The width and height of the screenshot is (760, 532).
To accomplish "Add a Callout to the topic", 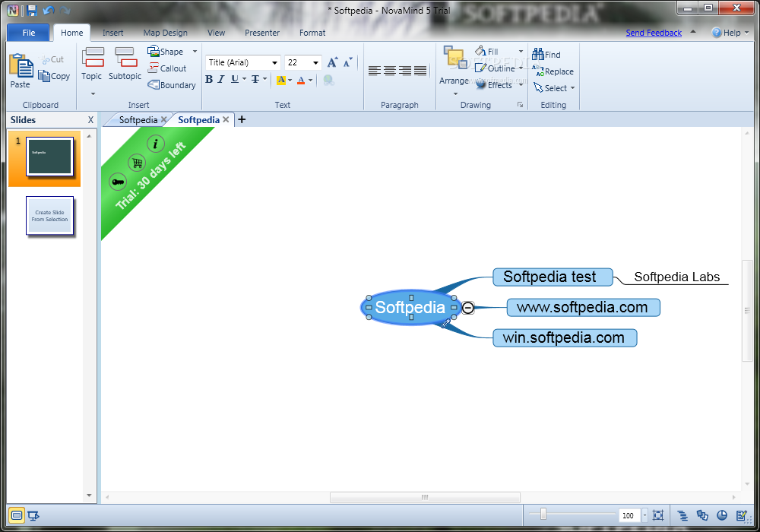I will tap(167, 68).
